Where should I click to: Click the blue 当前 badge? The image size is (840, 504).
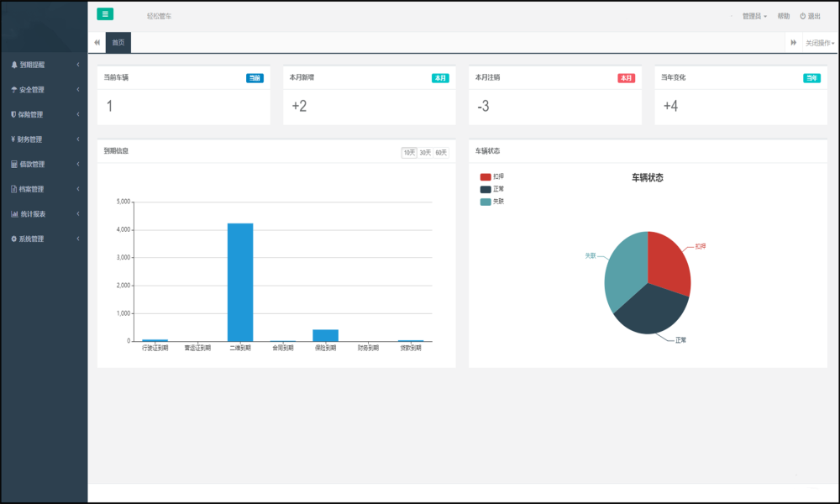click(255, 78)
